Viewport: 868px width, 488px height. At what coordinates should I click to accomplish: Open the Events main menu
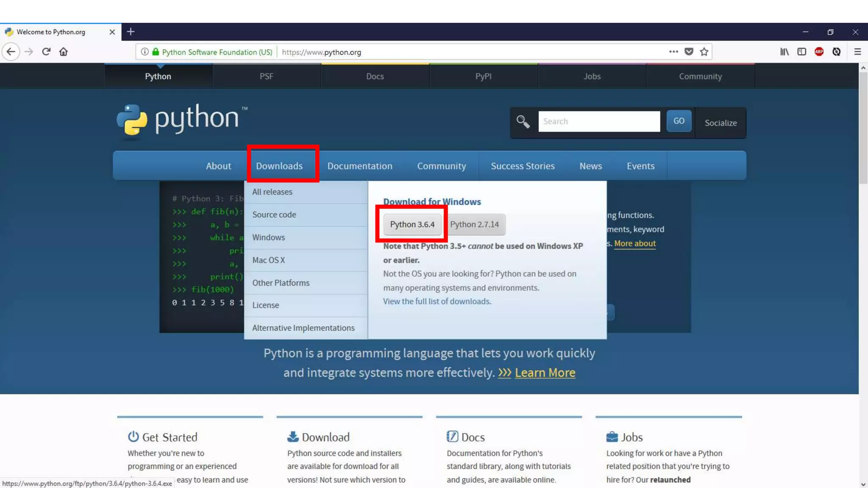coord(640,166)
